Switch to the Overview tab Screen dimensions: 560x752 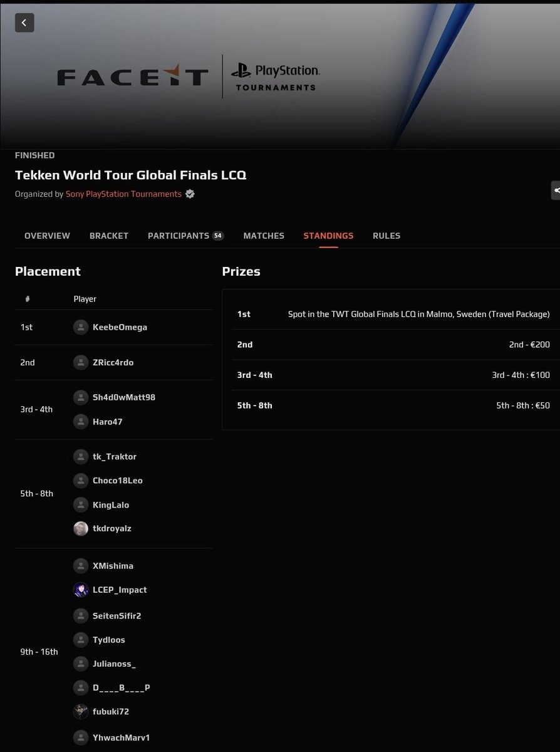pos(47,236)
